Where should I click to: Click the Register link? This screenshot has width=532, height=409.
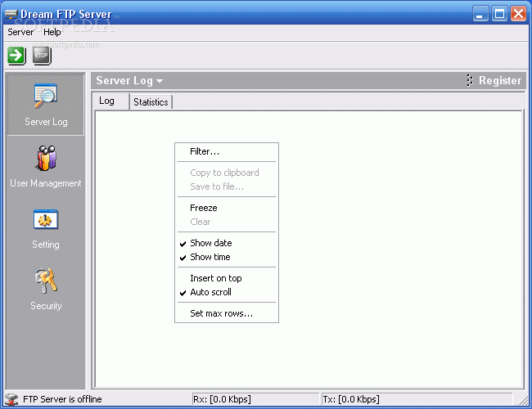[500, 80]
